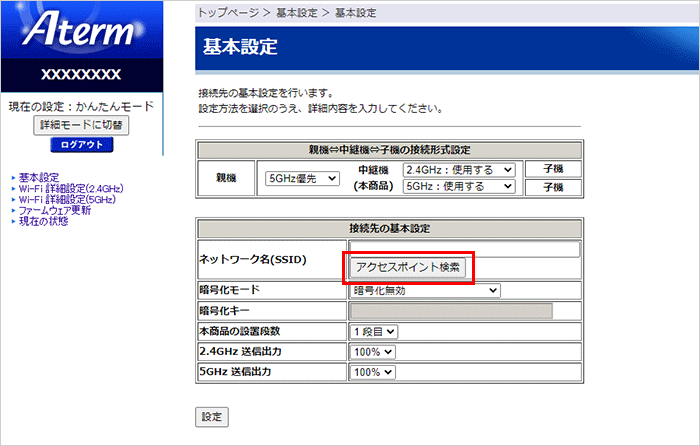Click the アクセスポイント検索 button
This screenshot has height=446, width=700.
(408, 267)
